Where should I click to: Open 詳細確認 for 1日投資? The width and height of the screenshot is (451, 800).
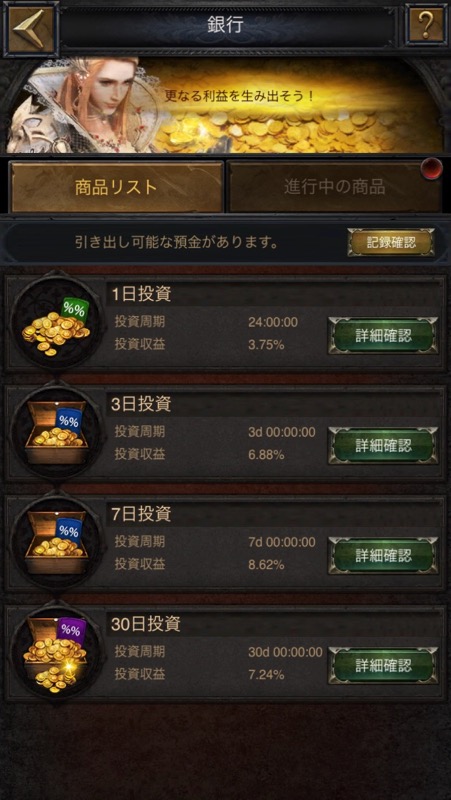pos(383,335)
